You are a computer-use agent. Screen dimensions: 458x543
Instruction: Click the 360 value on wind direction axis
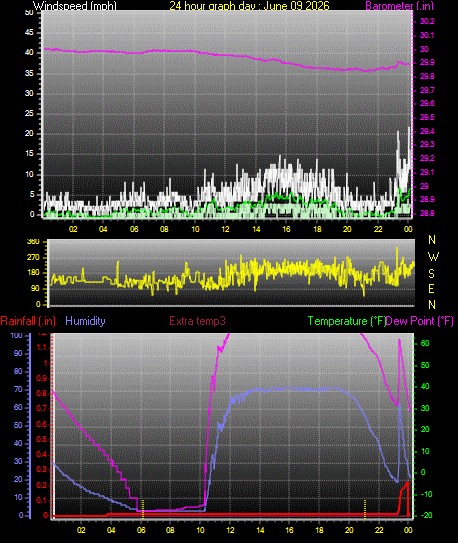33,242
